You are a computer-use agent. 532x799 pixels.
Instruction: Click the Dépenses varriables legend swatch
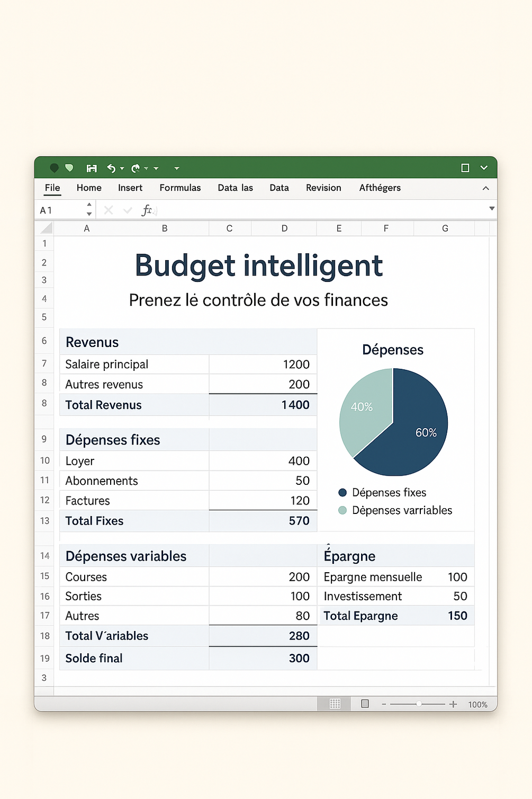(342, 510)
